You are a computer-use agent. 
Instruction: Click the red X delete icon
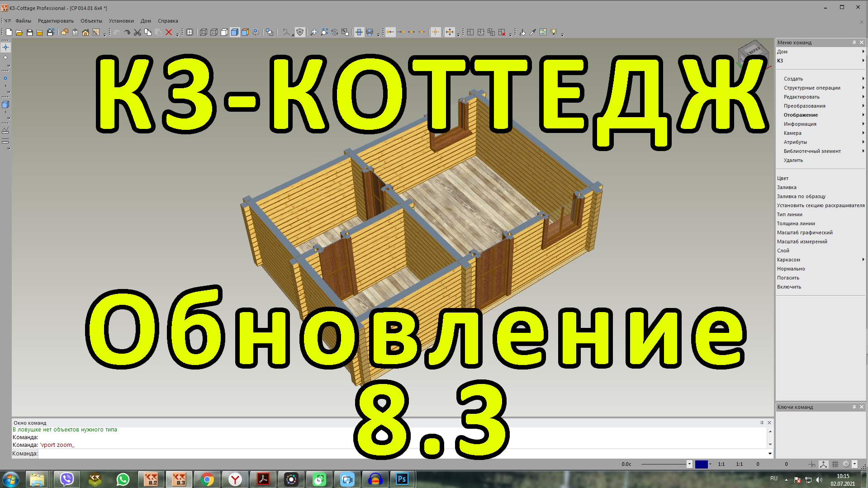169,32
